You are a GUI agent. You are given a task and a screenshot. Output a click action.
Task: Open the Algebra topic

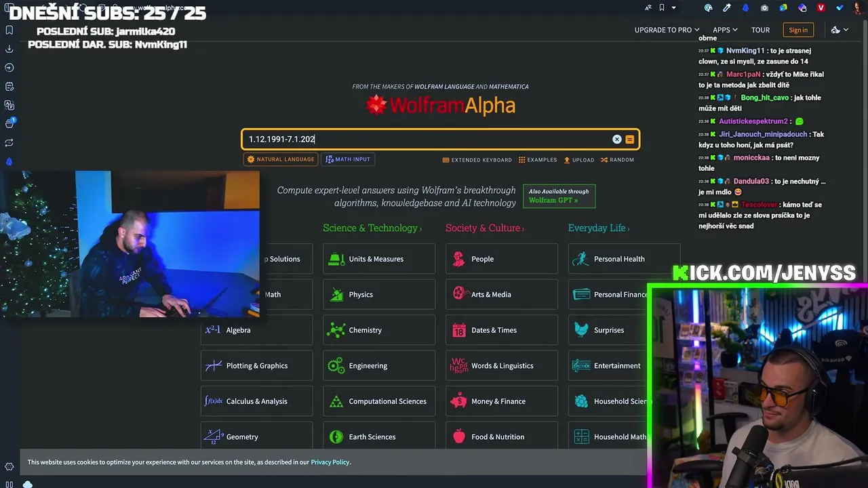point(256,330)
